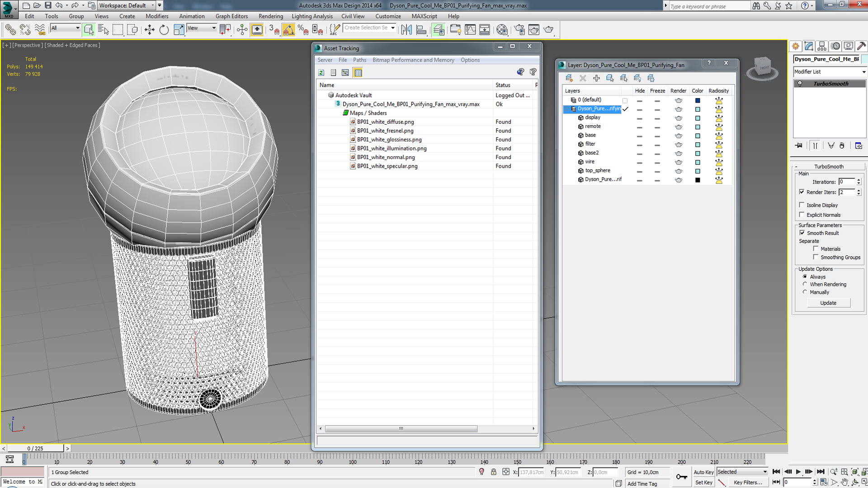
Task: Play the animation
Action: (x=798, y=472)
